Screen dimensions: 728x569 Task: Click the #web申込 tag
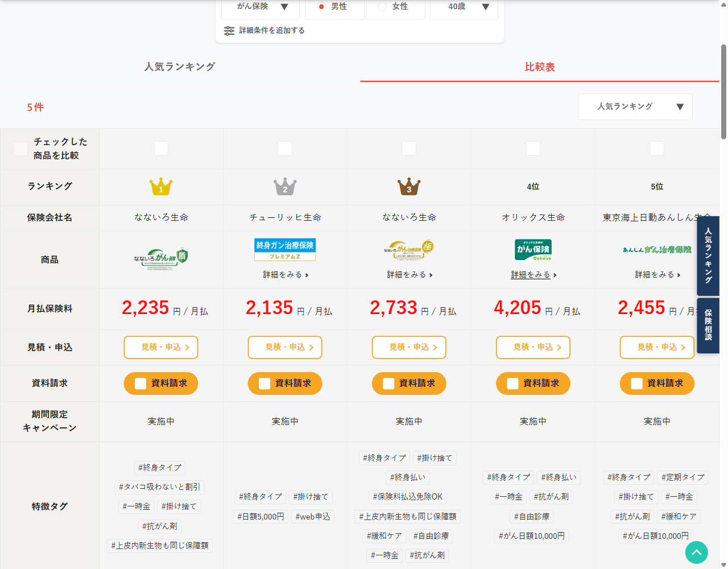tap(313, 517)
